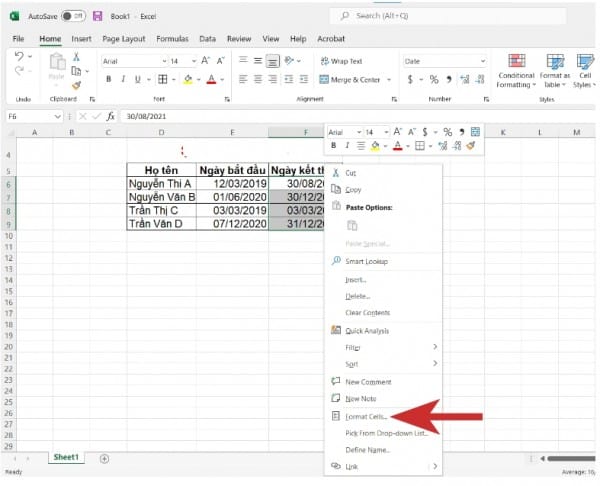Choose Copy in context menu

[383, 189]
